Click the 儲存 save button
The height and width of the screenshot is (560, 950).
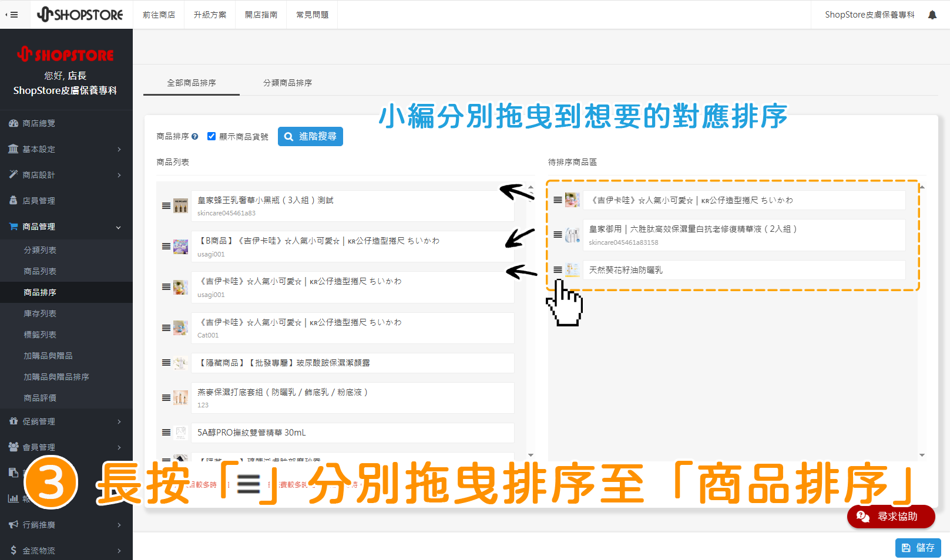coord(918,548)
